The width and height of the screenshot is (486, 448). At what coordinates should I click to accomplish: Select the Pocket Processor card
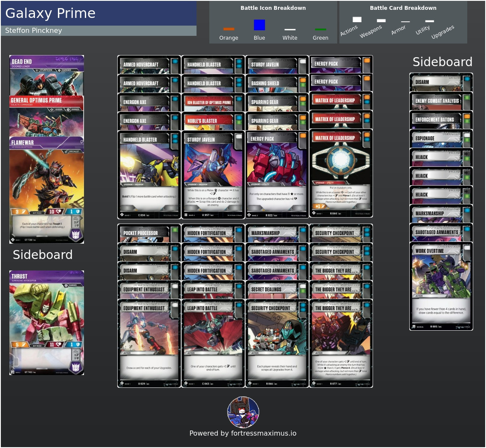[149, 233]
